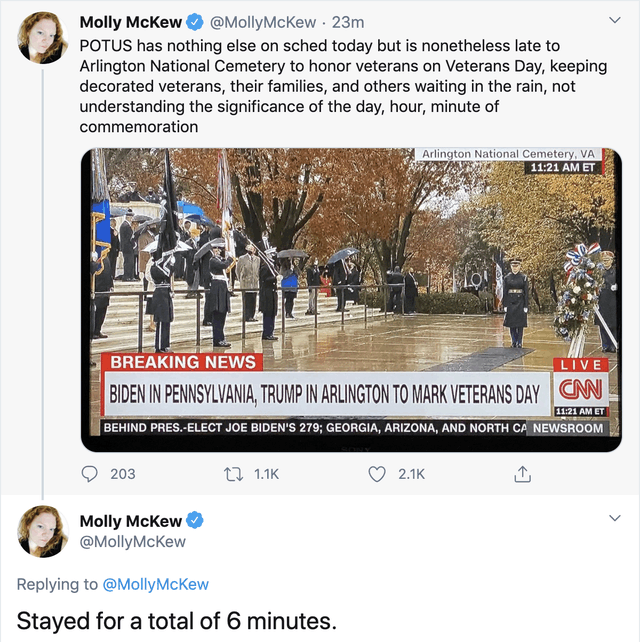Click @MollyMcKew in the Replying to line

coord(155,584)
